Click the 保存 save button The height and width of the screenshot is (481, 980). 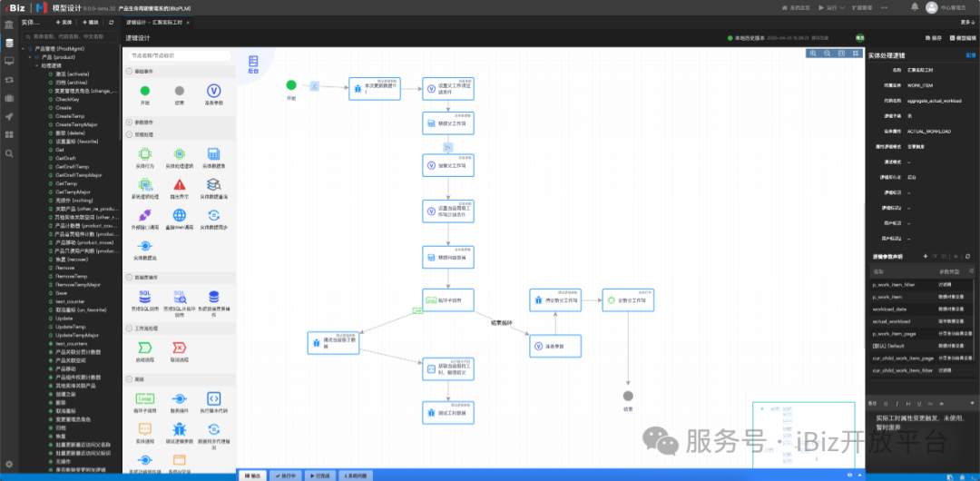pos(933,38)
